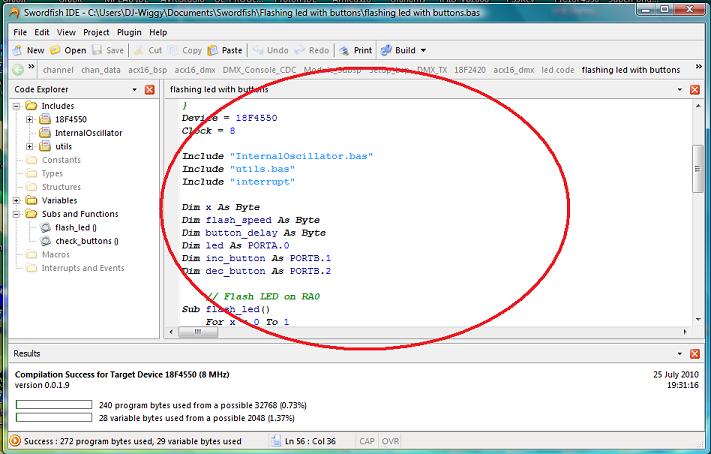
Task: Select Interrupts and Events folder
Action: pyautogui.click(x=83, y=268)
